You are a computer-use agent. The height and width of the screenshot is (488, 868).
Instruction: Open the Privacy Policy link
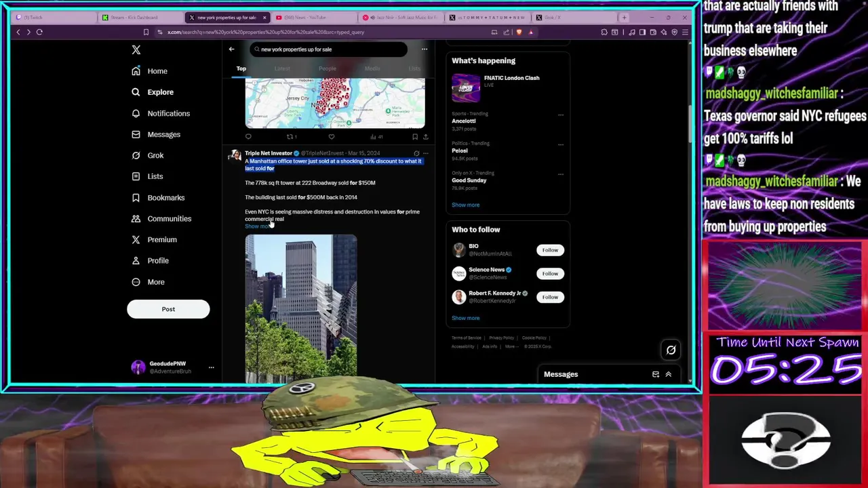tap(501, 338)
